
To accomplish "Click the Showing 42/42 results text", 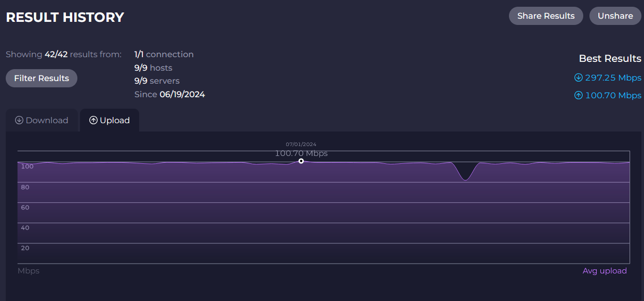I will pyautogui.click(x=63, y=54).
